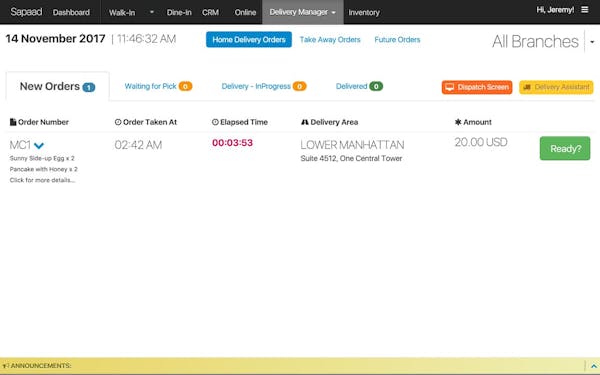The height and width of the screenshot is (375, 600).
Task: Open Delivery Manager menu
Action: pos(303,12)
